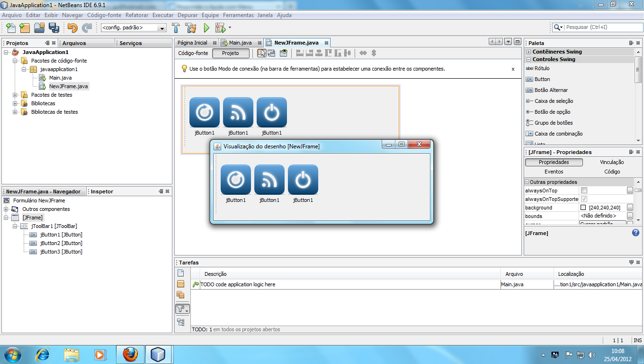Click the change horizontal resizability icon
Viewport: 644px width, 364px height.
(x=363, y=53)
